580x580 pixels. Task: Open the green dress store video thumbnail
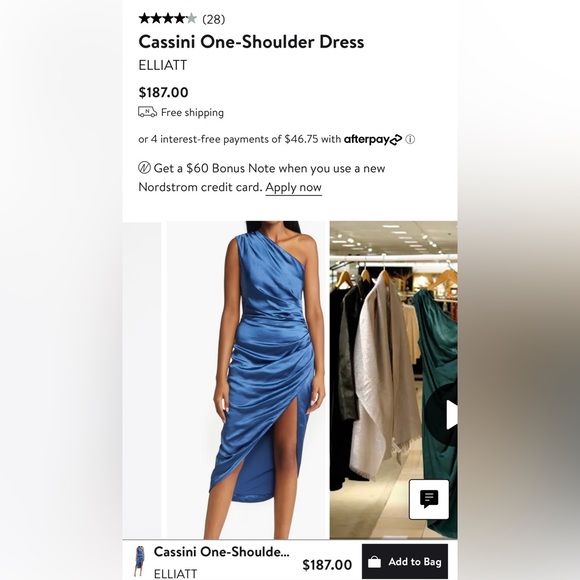click(x=394, y=380)
